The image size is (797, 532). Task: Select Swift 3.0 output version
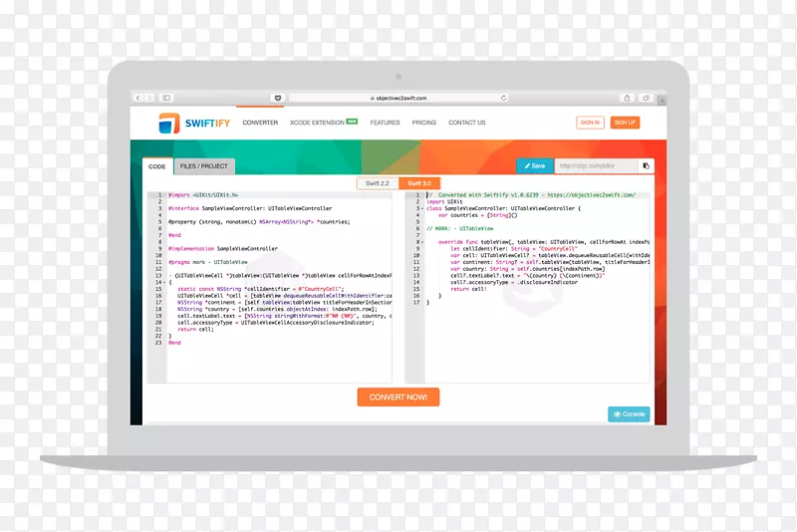(419, 183)
